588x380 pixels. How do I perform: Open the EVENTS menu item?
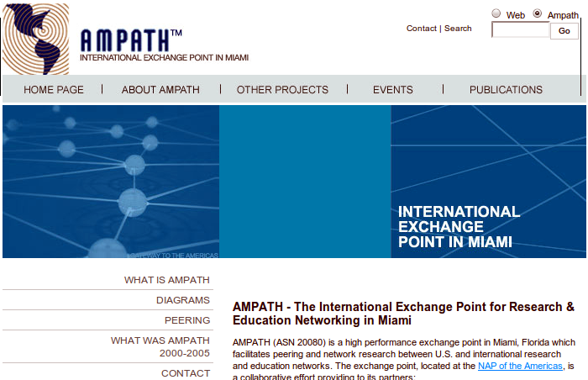[393, 90]
